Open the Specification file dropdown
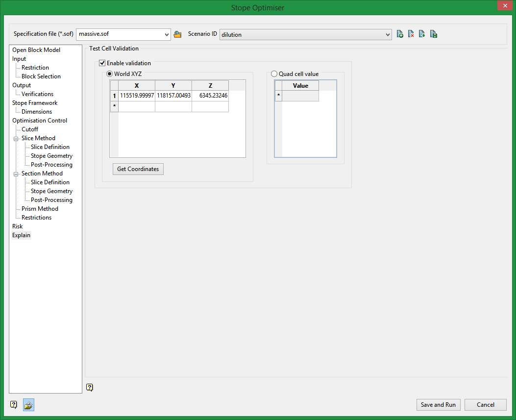 coord(167,34)
